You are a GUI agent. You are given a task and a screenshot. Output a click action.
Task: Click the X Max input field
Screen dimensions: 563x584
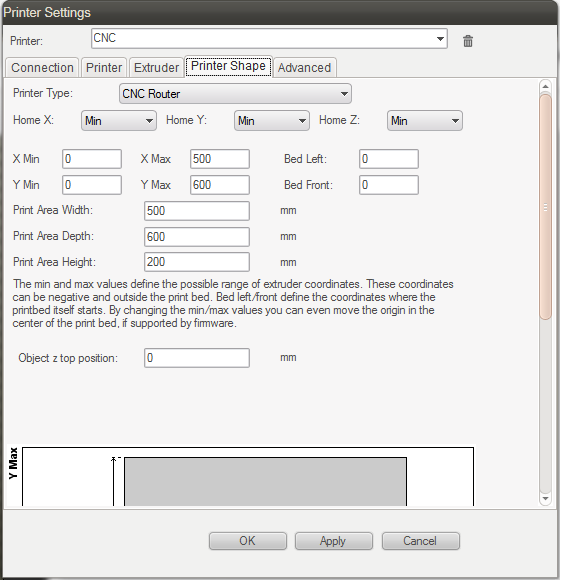point(221,160)
